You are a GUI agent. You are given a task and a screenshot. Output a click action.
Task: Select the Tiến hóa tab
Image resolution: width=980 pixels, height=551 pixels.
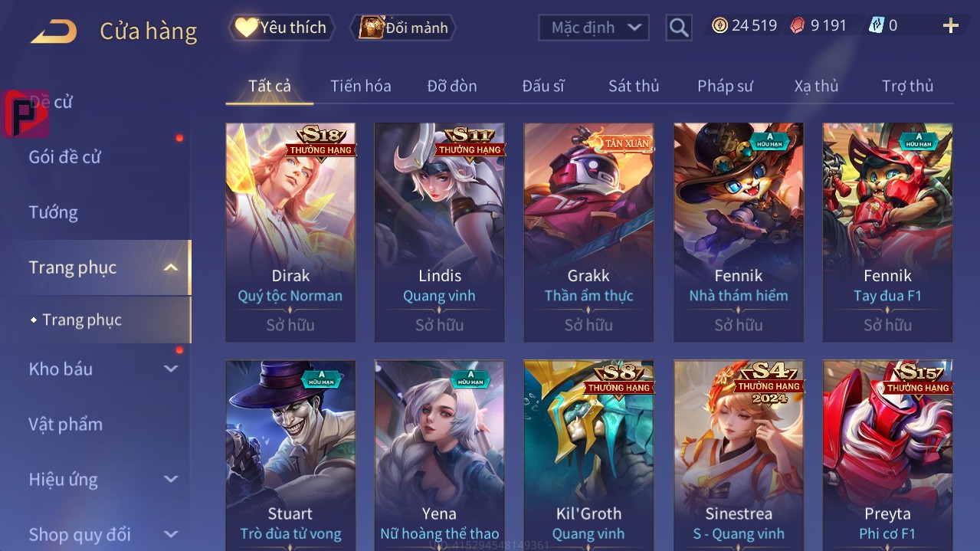point(361,86)
